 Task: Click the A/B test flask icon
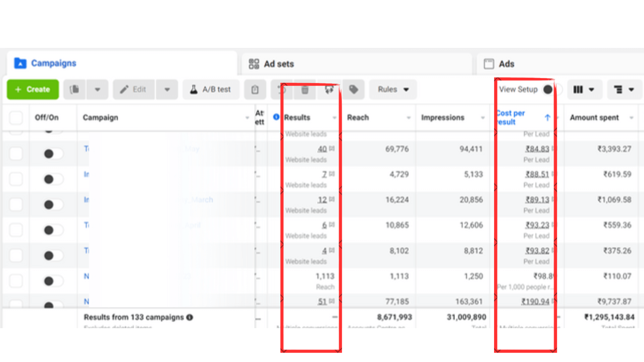pyautogui.click(x=194, y=89)
